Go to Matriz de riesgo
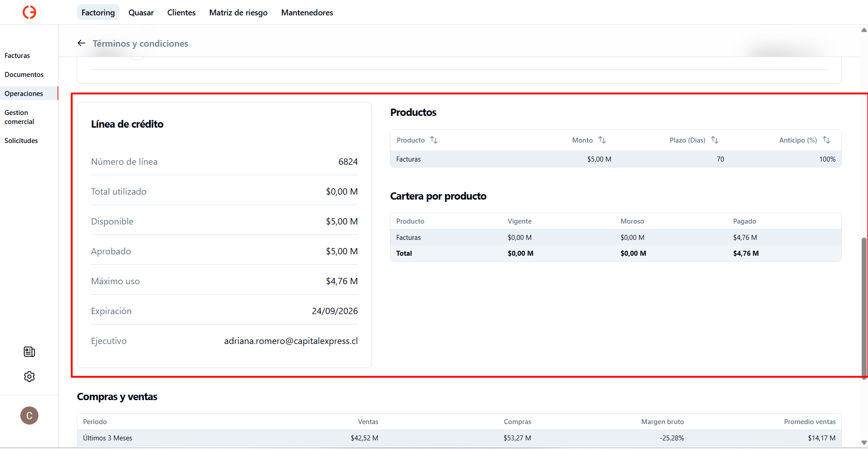Viewport: 868px width, 449px height. [x=238, y=12]
